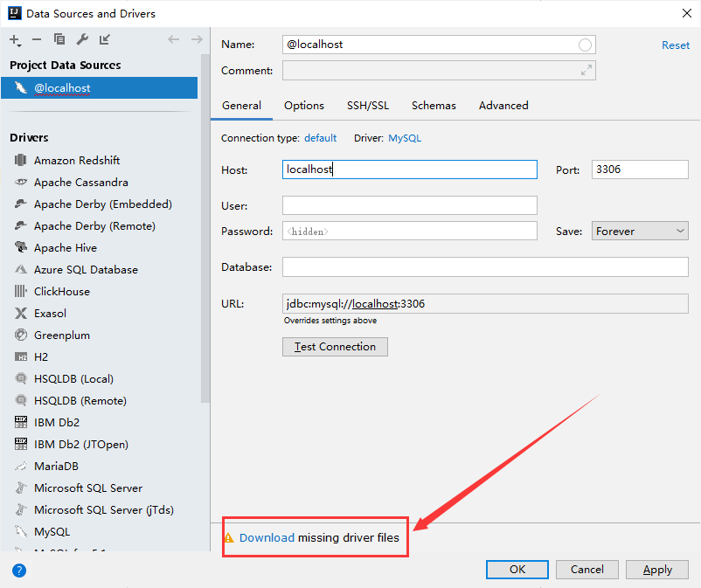Screen dimensions: 701x588
Task: Open the Schemas tab
Action: (x=434, y=106)
